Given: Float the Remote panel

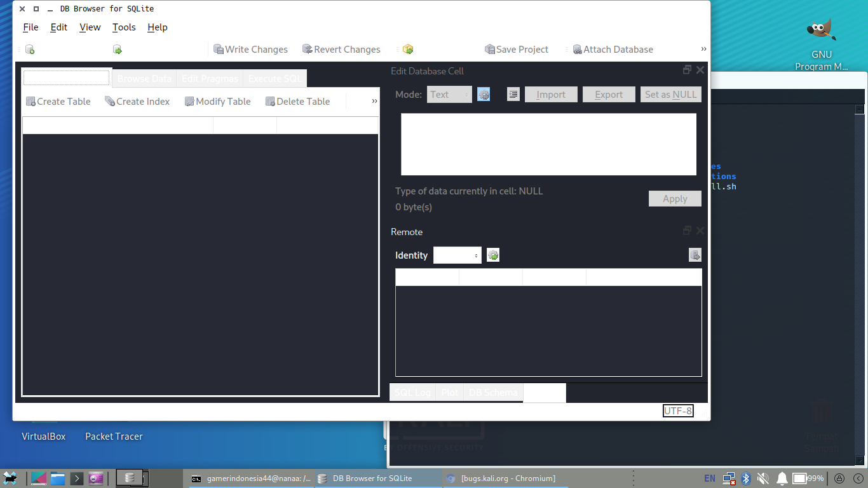Looking at the screenshot, I should [x=687, y=231].
